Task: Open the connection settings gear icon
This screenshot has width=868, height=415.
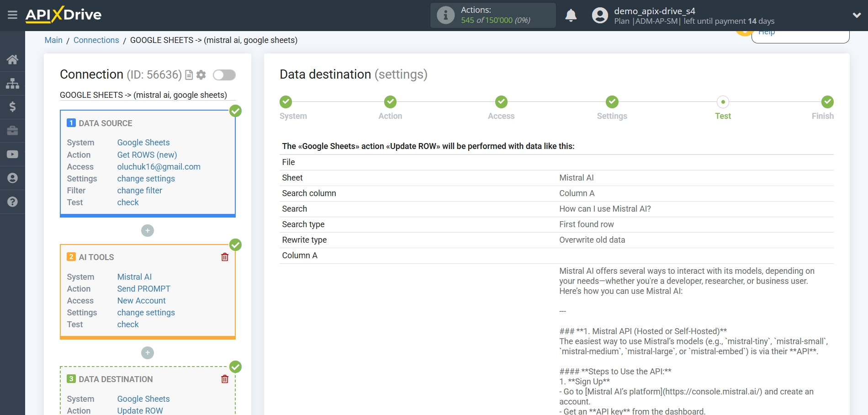Action: [201, 75]
